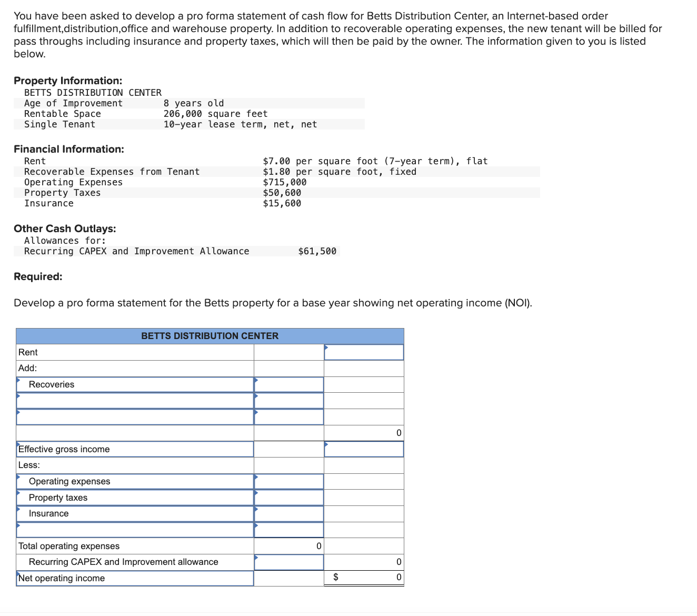The image size is (697, 616).
Task: Open the second blank label dropdown under Add section
Action: click(135, 416)
